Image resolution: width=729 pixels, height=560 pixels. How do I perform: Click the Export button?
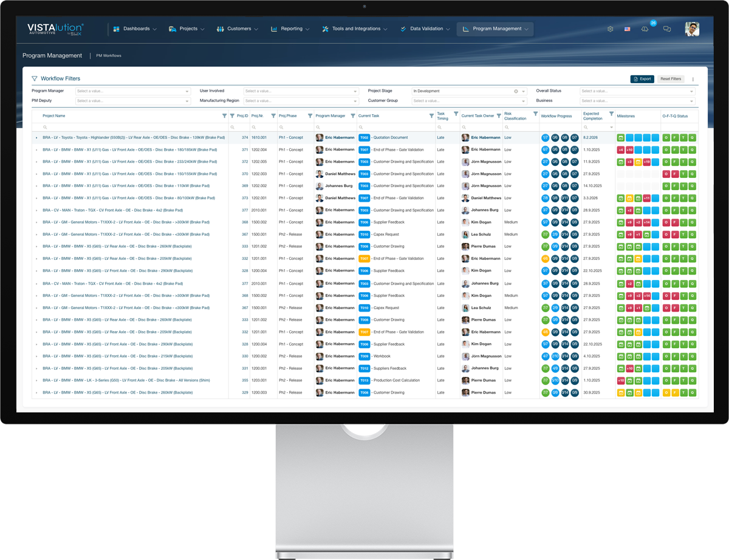pos(642,79)
